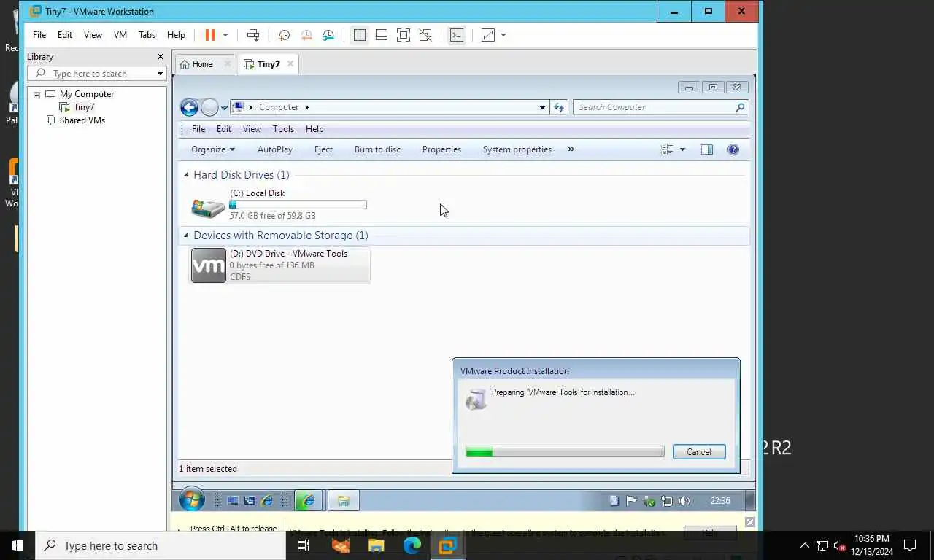Open Explorer Tools menu

pos(283,129)
